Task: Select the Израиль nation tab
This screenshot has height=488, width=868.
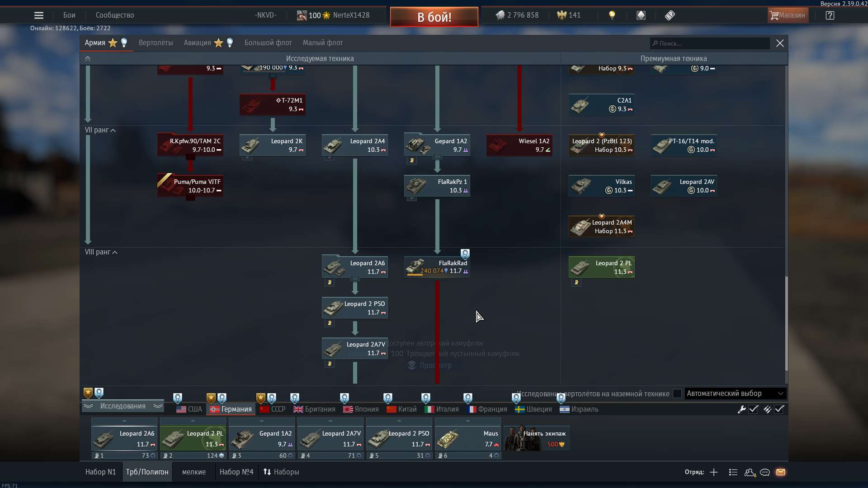Action: 579,409
